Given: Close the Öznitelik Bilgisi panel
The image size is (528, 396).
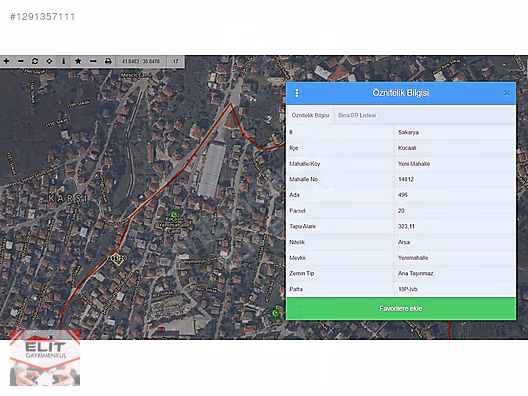Looking at the screenshot, I should coord(506,93).
